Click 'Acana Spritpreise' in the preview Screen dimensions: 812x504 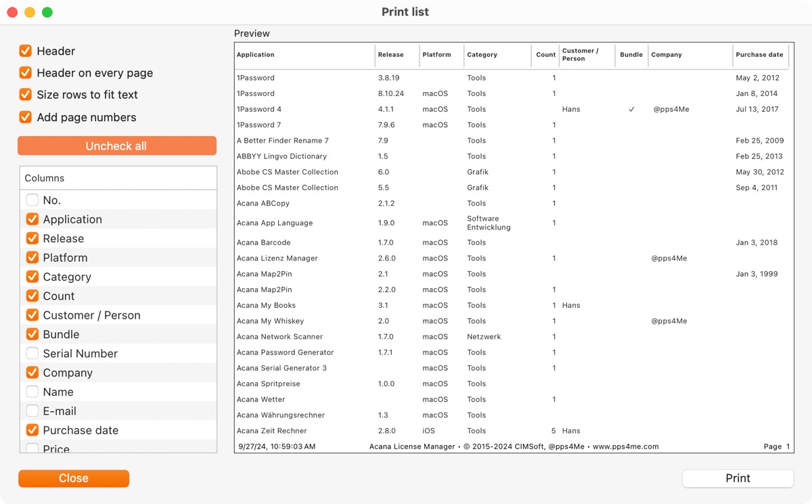(x=269, y=384)
